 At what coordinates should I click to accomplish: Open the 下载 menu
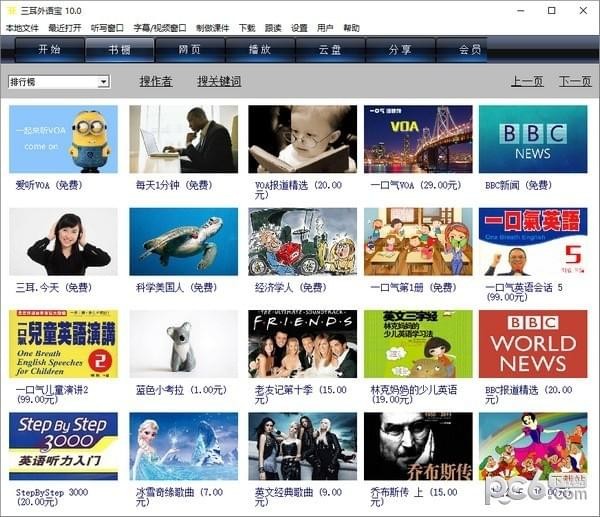coord(247,28)
